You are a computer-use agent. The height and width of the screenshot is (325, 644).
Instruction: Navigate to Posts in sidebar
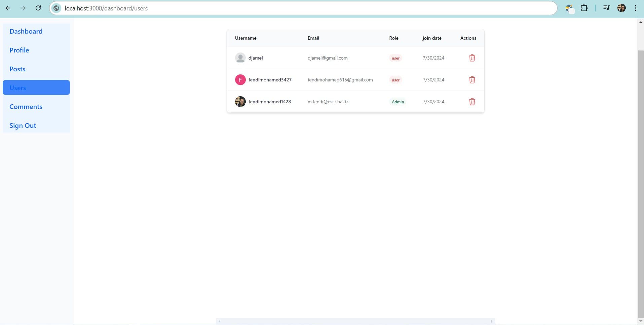coord(17,69)
